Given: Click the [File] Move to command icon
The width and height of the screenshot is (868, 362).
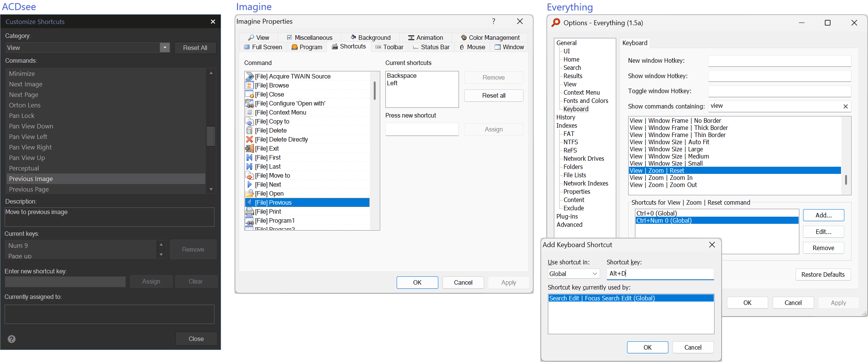Looking at the screenshot, I should pyautogui.click(x=250, y=175).
